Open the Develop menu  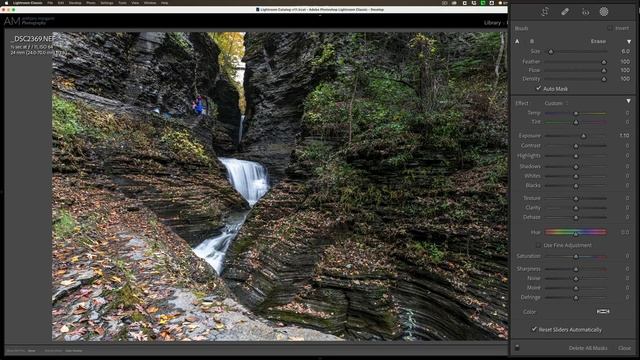(x=75, y=3)
